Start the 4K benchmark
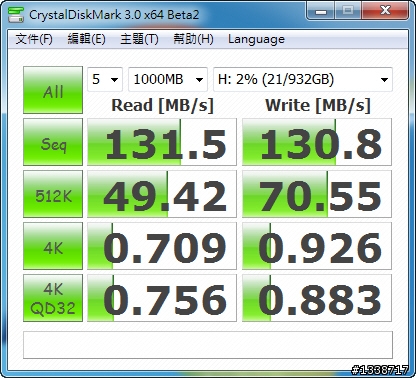Viewport: 416px width, 378px height. [x=53, y=246]
